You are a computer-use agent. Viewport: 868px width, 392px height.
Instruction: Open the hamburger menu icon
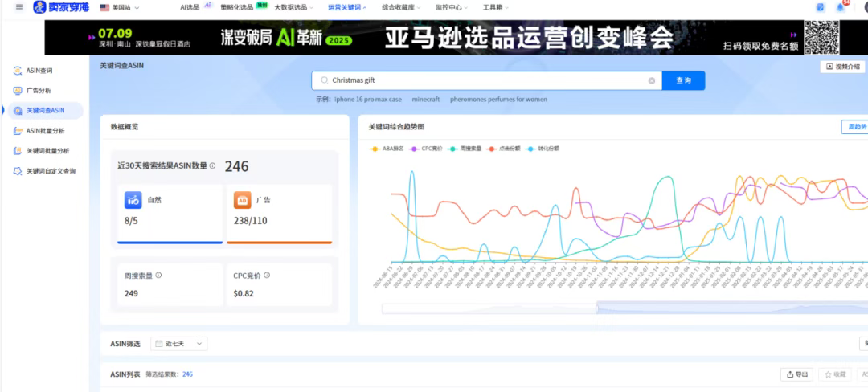[19, 7]
